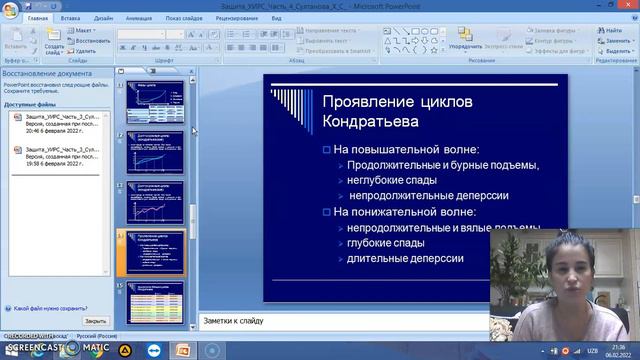Select the rectangle shape in gallery
Viewport: 640px width, 360px height.
pyautogui.click(x=416, y=31)
